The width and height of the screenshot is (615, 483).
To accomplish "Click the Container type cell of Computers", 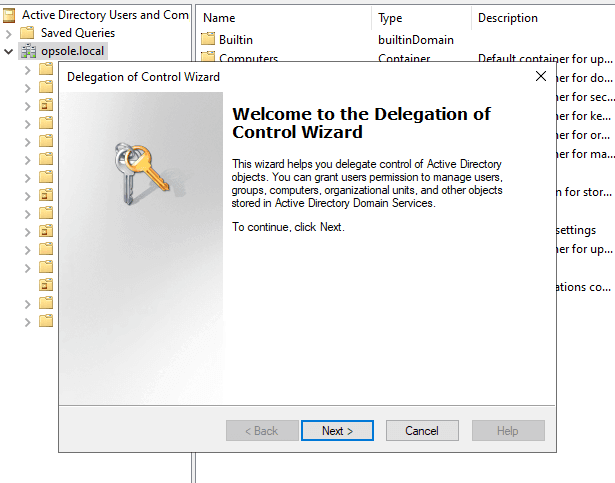I will pyautogui.click(x=404, y=57).
